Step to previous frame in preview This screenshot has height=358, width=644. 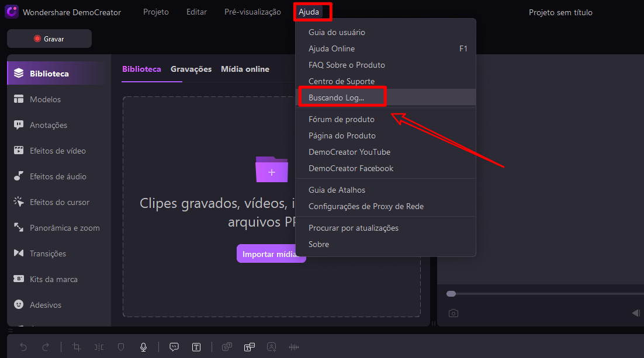click(636, 313)
